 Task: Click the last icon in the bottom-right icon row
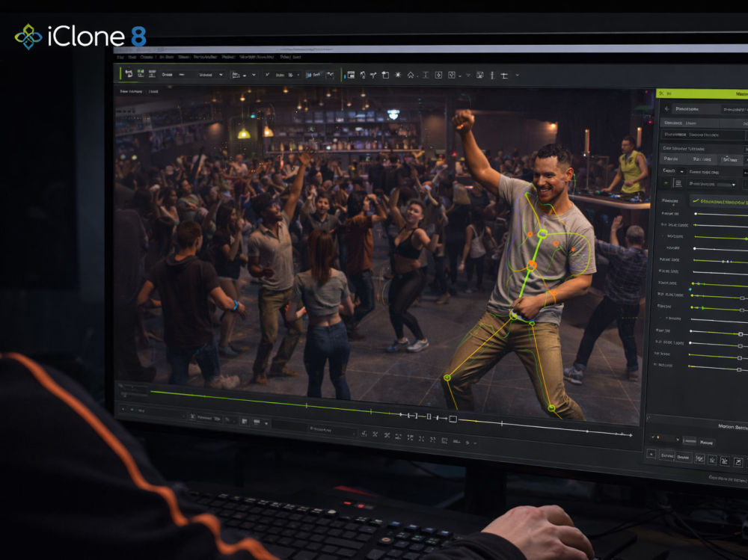coord(738,462)
